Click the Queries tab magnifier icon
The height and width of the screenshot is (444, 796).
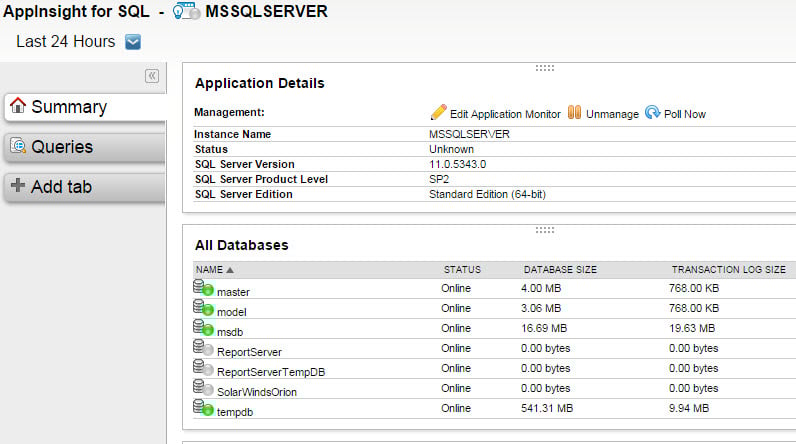coord(18,146)
